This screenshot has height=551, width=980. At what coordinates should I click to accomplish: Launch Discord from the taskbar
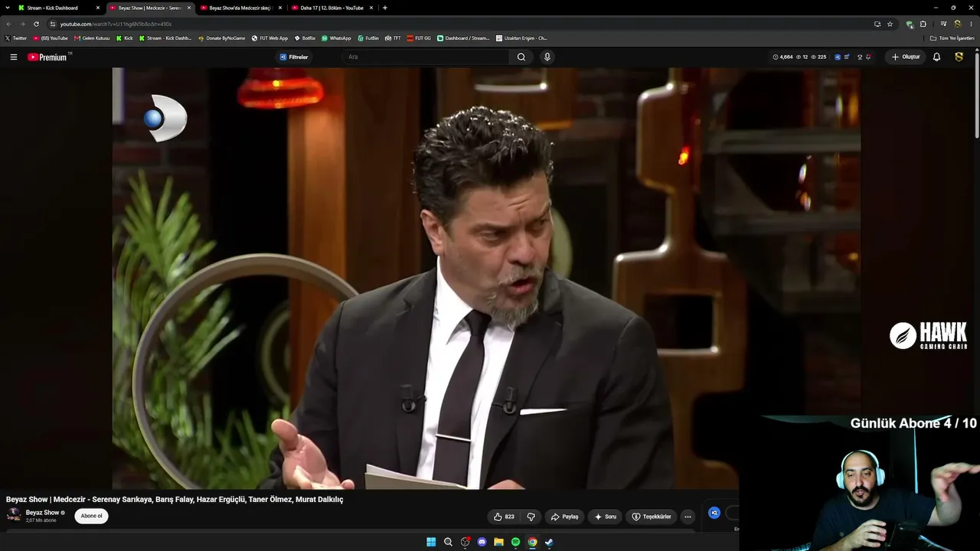(482, 542)
